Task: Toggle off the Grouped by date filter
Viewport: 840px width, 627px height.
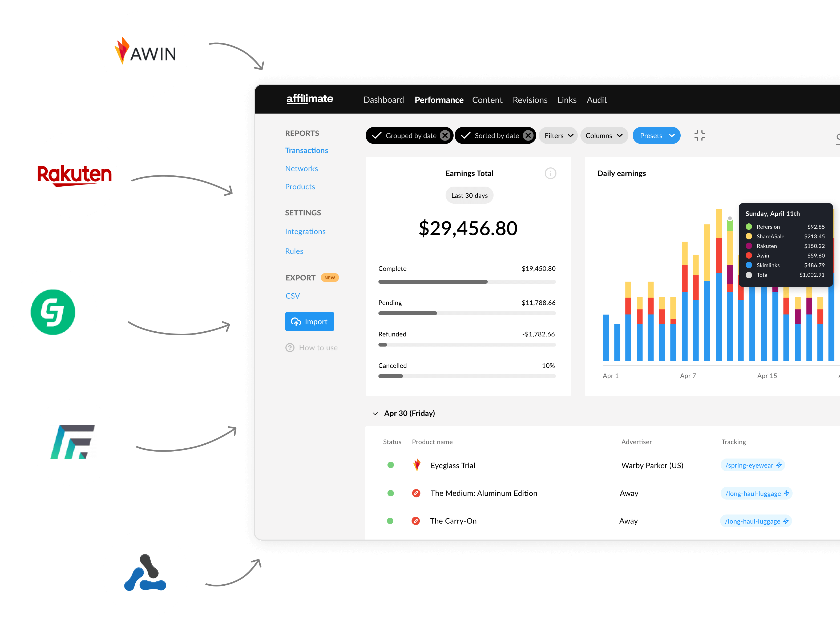Action: (x=446, y=136)
